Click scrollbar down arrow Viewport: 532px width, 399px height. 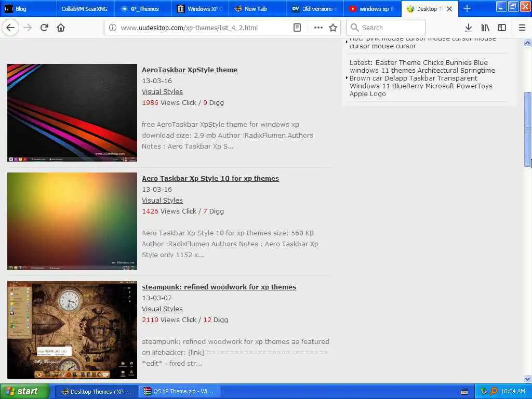point(527,379)
